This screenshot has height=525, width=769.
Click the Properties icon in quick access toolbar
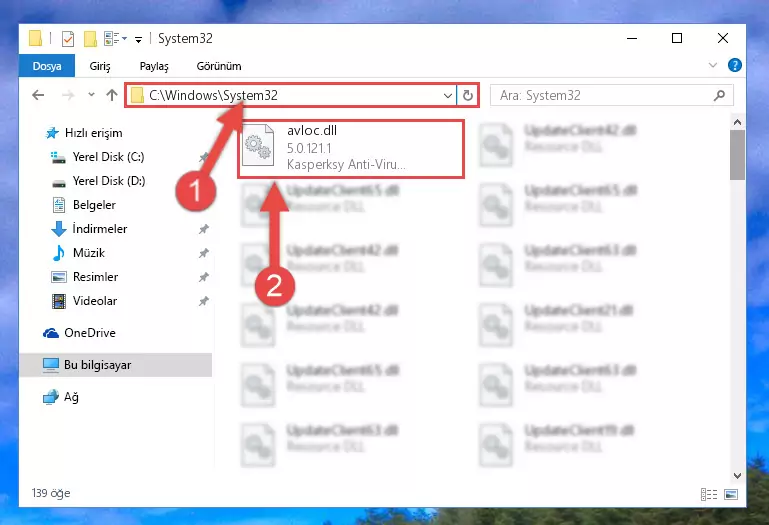pos(68,38)
